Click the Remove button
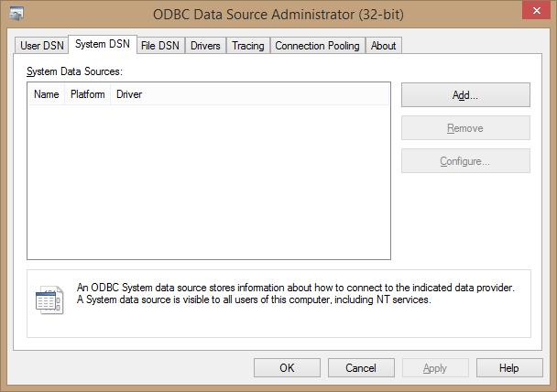The image size is (557, 392). point(465,128)
